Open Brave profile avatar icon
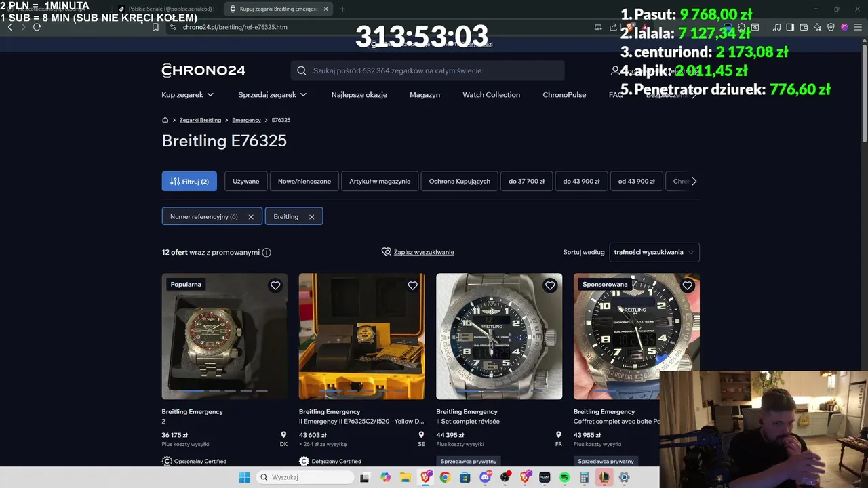868x488 pixels. pyautogui.click(x=844, y=27)
